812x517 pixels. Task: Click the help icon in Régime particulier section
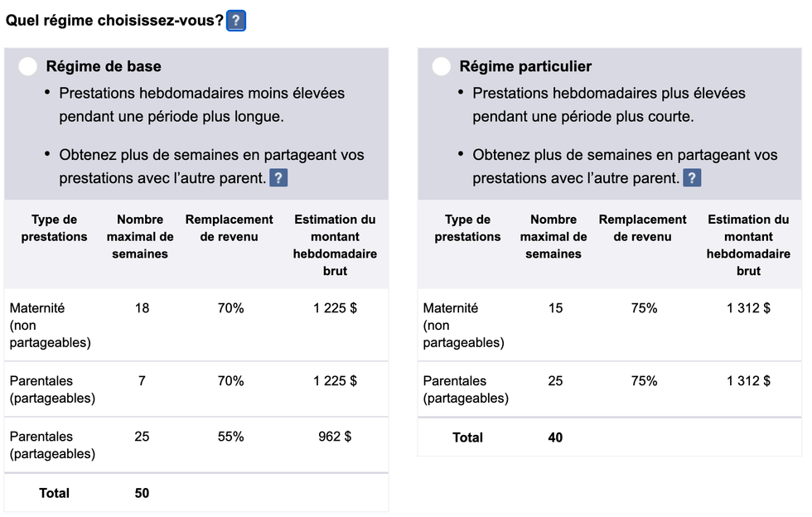click(x=692, y=177)
